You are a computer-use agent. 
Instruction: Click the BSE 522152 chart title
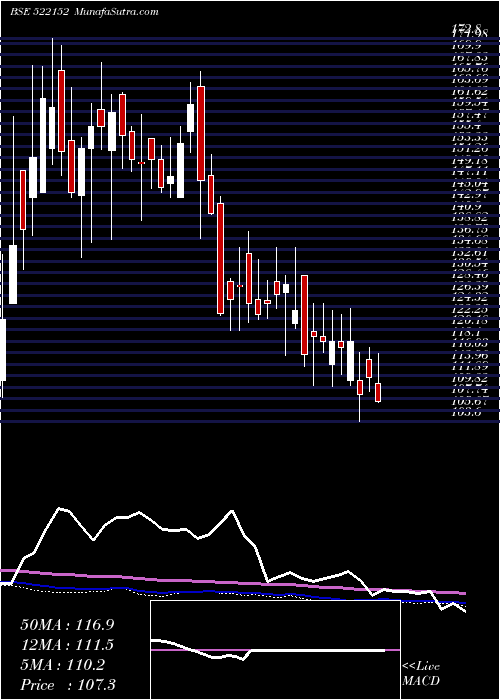tap(39, 12)
